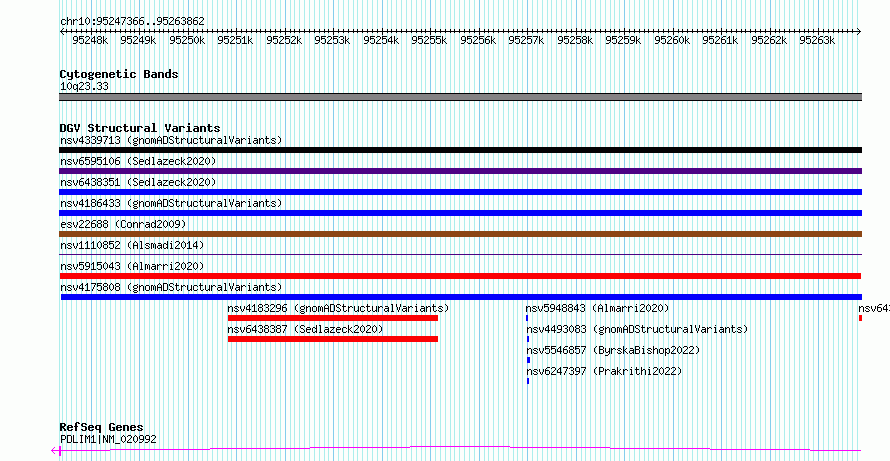Select the Cytogenetic Bands track title
The width and height of the screenshot is (890, 461).
[x=119, y=74]
